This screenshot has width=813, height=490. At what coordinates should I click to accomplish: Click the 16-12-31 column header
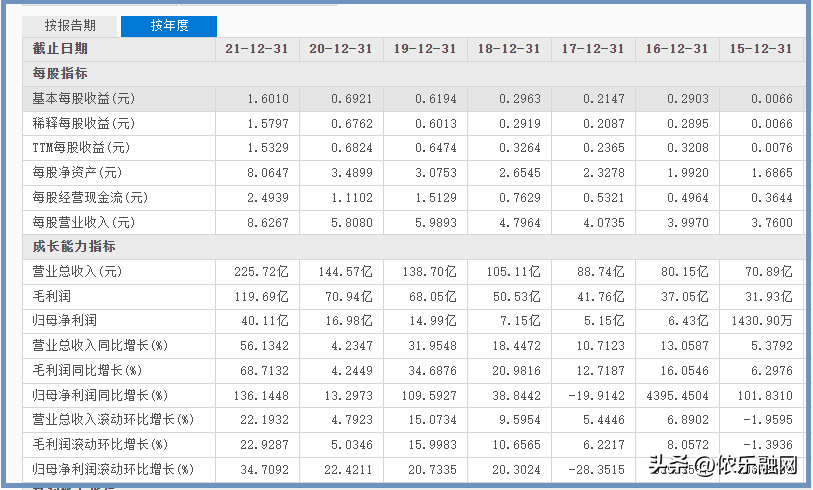[676, 49]
